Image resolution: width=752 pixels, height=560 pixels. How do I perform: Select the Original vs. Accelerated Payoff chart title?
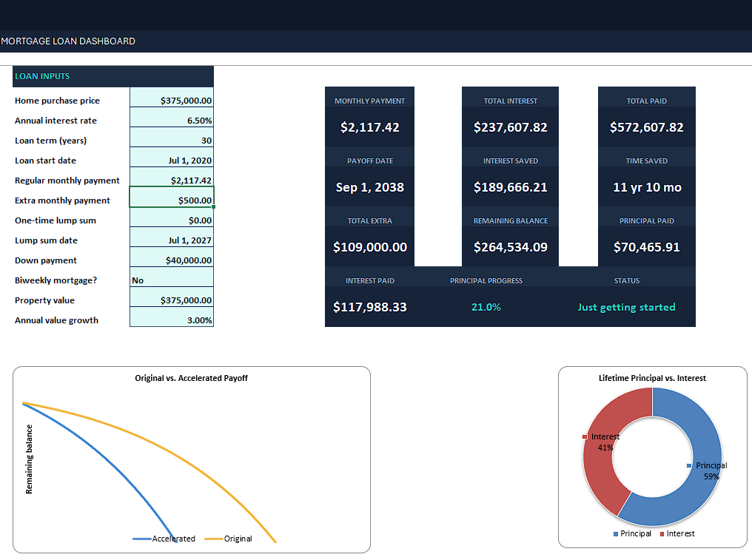192,378
